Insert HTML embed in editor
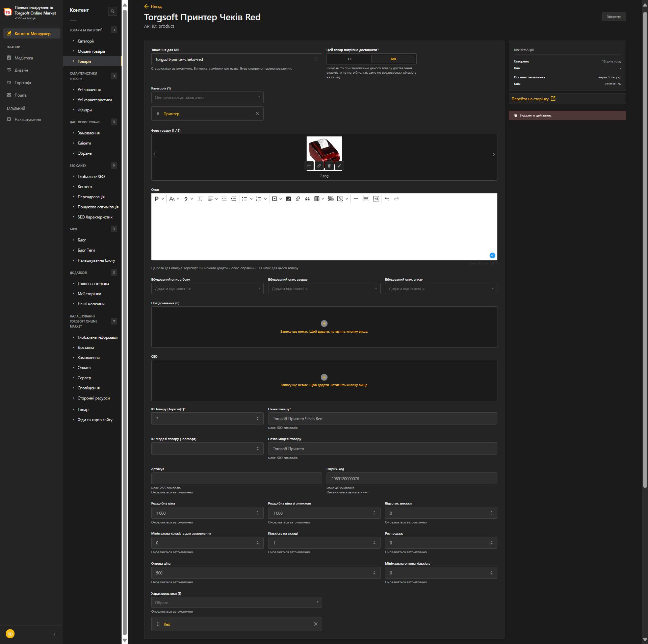Screen dimensions: 648x644 coord(331,199)
